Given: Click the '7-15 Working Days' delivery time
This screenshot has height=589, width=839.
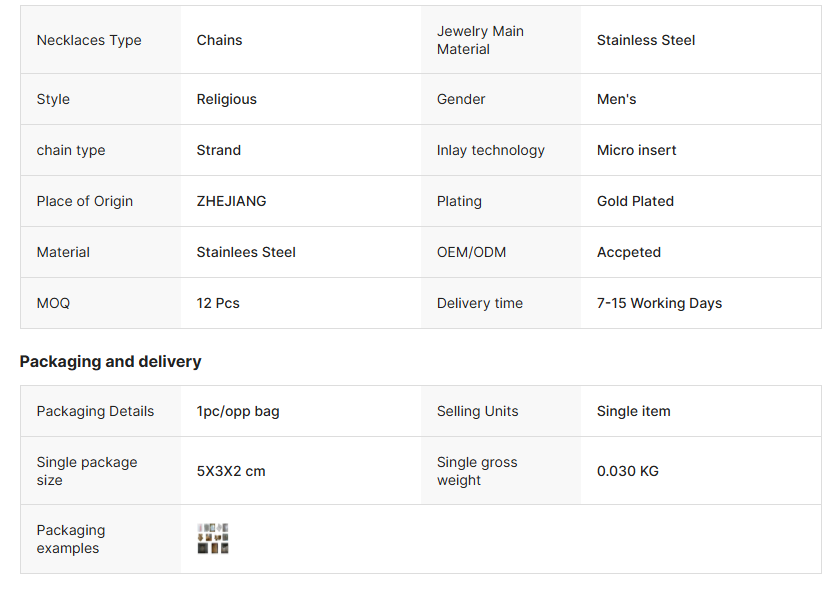Looking at the screenshot, I should (660, 303).
